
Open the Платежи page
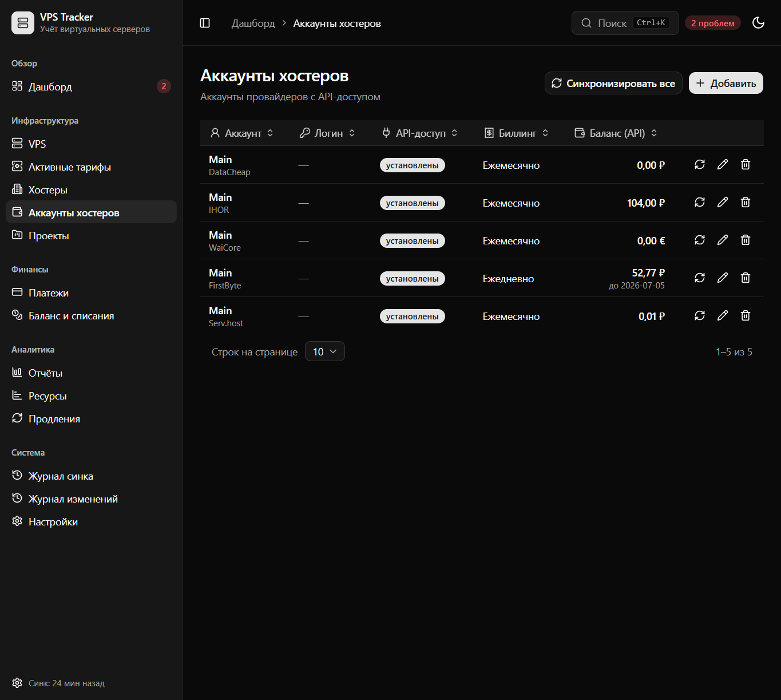91,292
